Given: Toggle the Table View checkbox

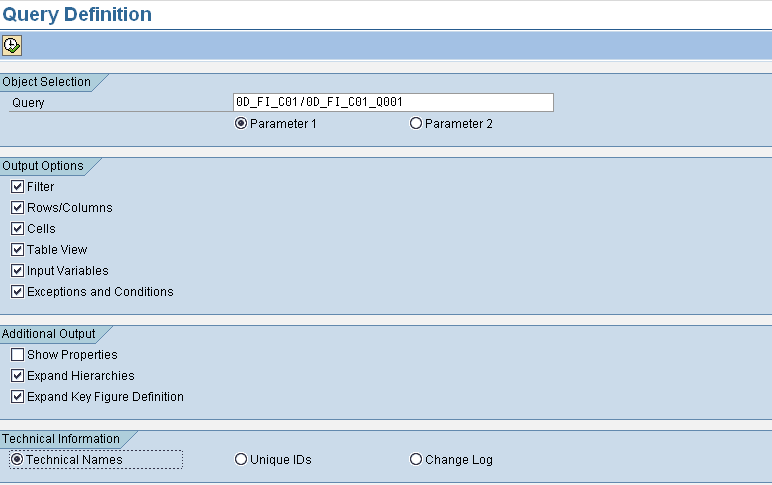Looking at the screenshot, I should [x=17, y=250].
